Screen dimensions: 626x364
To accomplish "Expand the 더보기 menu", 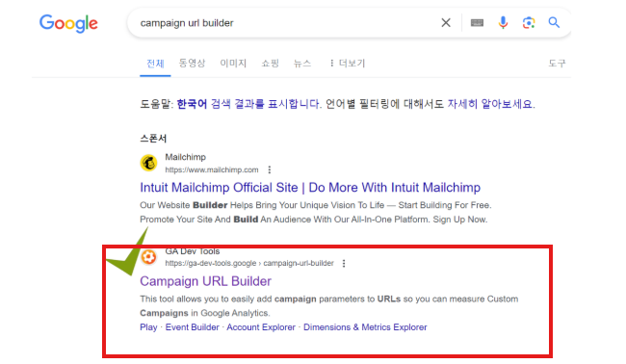I will (x=348, y=63).
